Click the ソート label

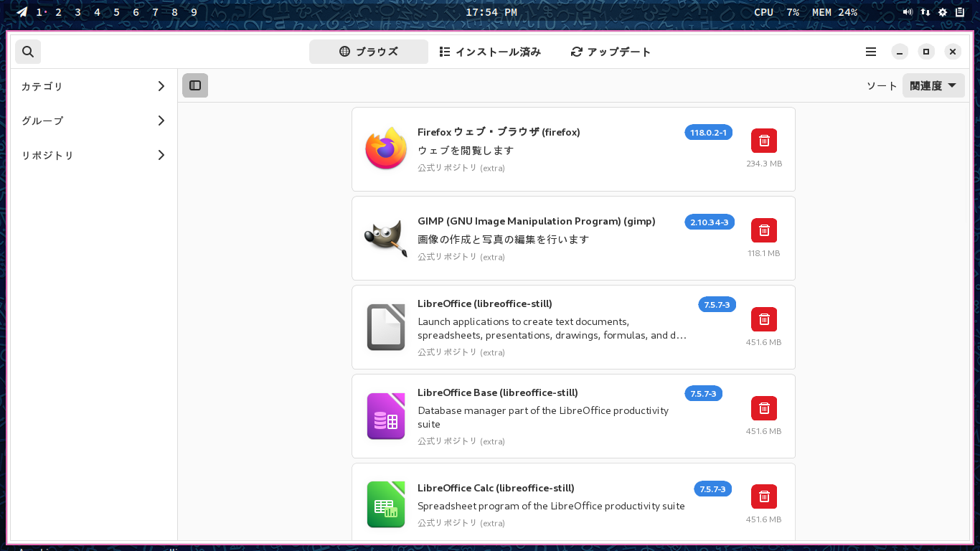(x=882, y=85)
